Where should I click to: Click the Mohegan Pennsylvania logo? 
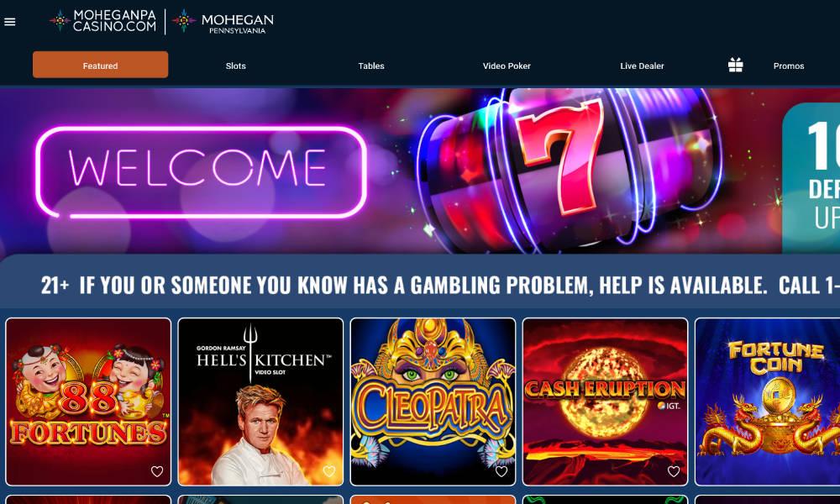223,22
